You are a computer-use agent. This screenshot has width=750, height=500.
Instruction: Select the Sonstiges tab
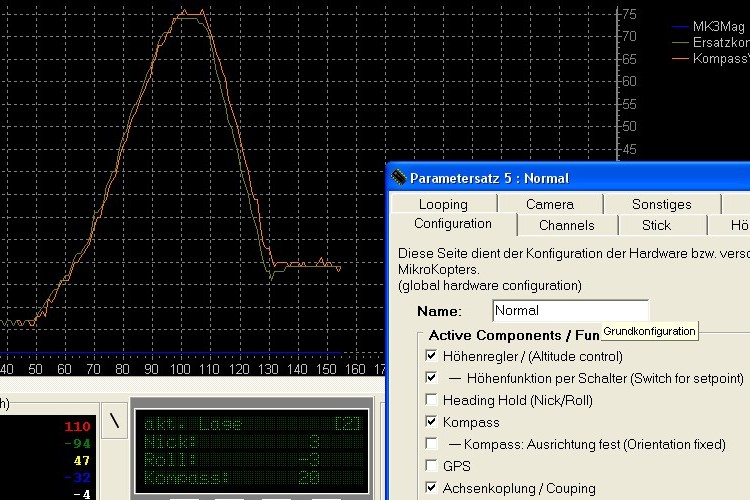[x=661, y=204]
